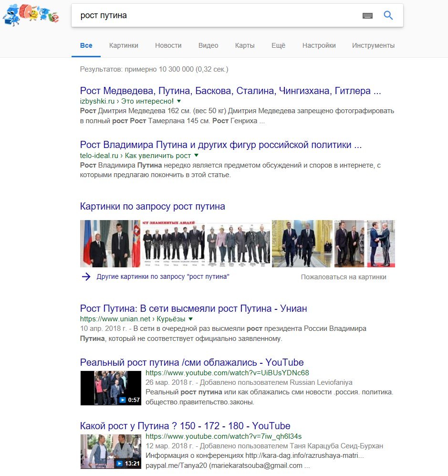Switch to the Новости tab

tap(168, 45)
